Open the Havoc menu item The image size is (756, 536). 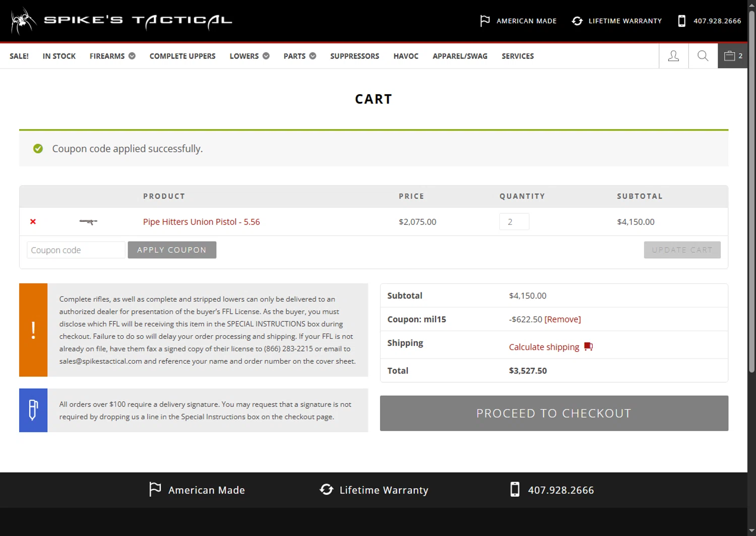406,56
